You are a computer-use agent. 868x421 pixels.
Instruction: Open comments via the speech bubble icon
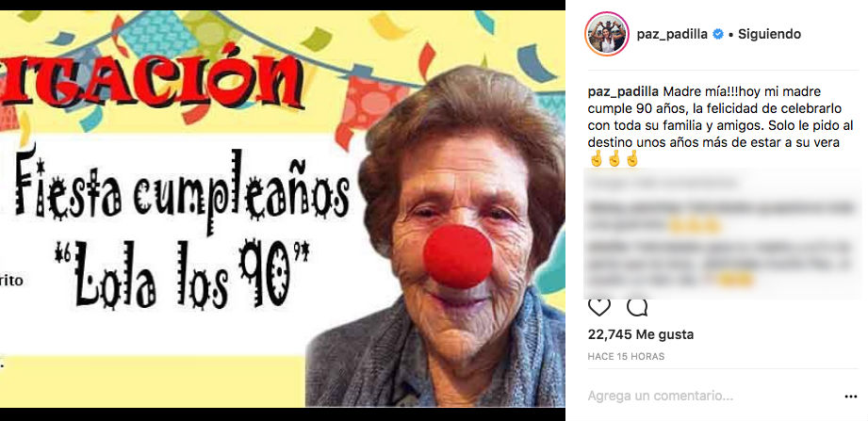(x=637, y=308)
